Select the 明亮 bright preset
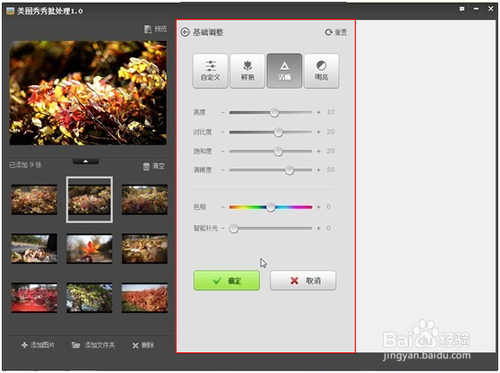Viewport: 500px width, 373px height. [x=321, y=71]
